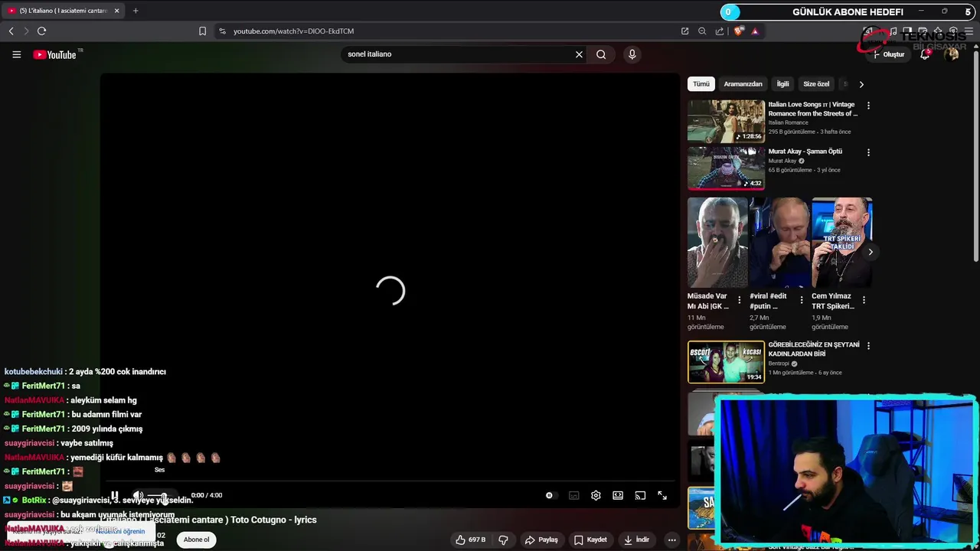The height and width of the screenshot is (551, 980).
Task: Click the YouTube search magnifier button
Action: 601,54
